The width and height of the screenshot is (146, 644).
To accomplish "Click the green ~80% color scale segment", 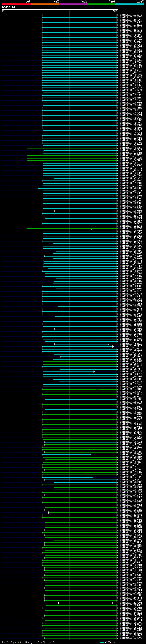I will pyautogui.click(x=101, y=4).
